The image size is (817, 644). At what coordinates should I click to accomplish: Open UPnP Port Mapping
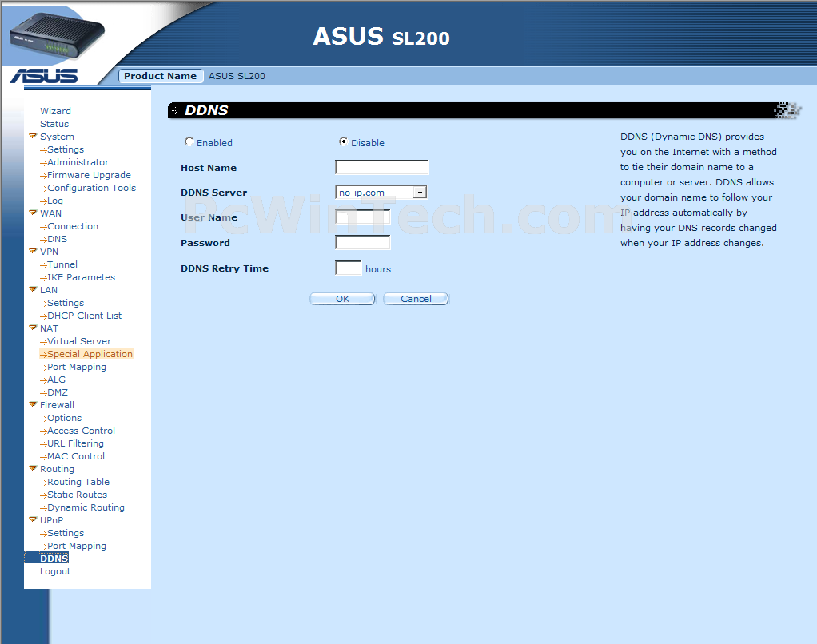(77, 547)
